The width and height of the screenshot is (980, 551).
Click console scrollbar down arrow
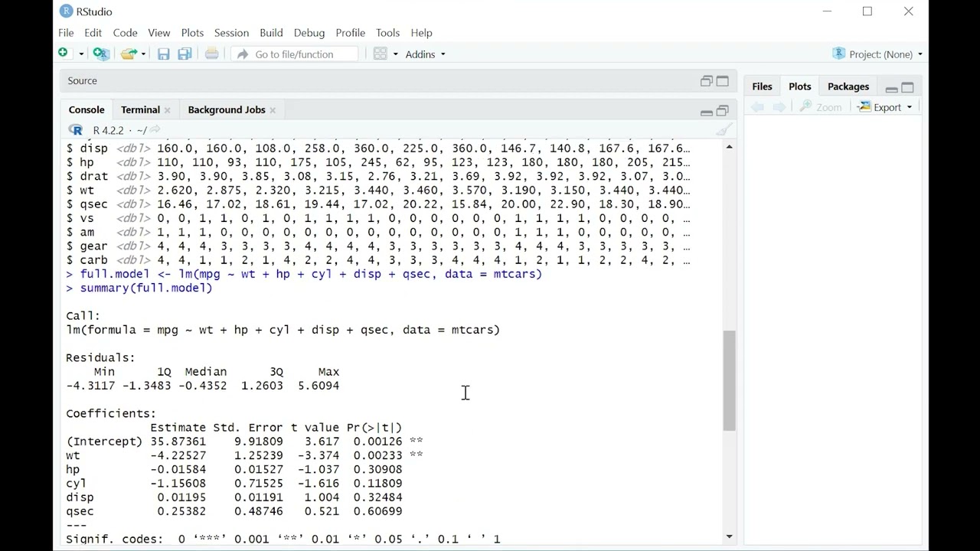(730, 537)
